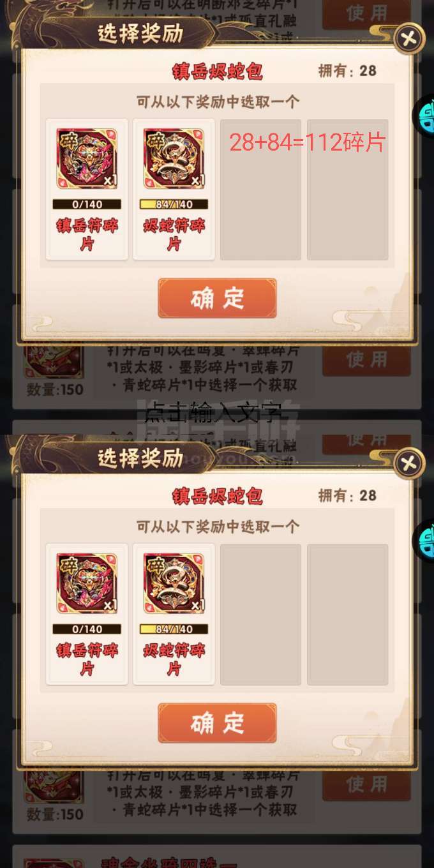Select 镇岳符碎片 icon in lower reward dialog
434x868 pixels.
point(87,584)
